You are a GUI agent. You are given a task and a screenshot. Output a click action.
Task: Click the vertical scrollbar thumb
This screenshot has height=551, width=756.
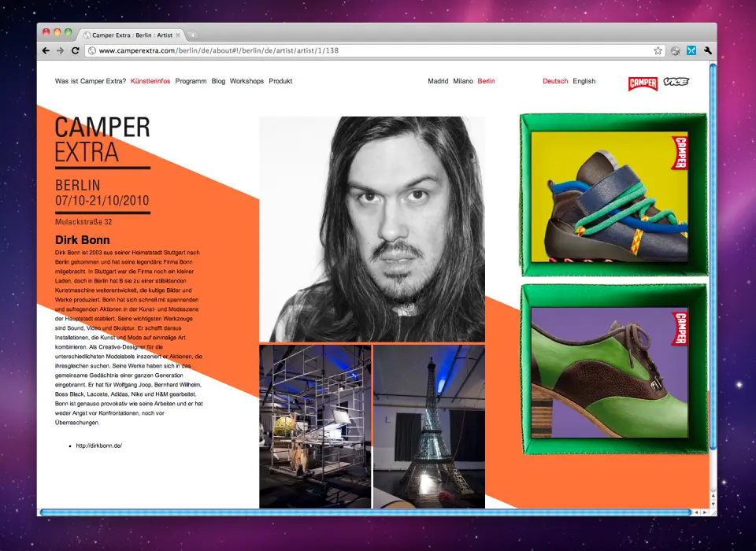(713, 258)
